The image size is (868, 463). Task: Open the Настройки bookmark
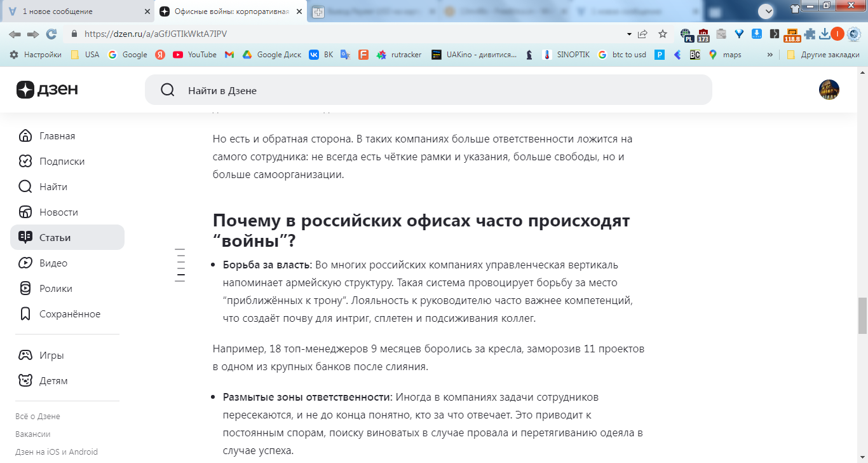(x=36, y=55)
